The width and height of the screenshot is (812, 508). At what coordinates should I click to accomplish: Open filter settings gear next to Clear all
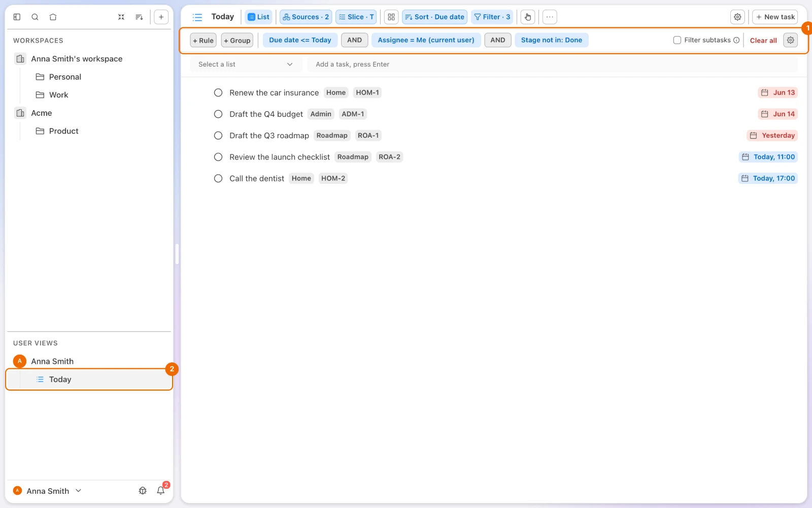tap(790, 40)
